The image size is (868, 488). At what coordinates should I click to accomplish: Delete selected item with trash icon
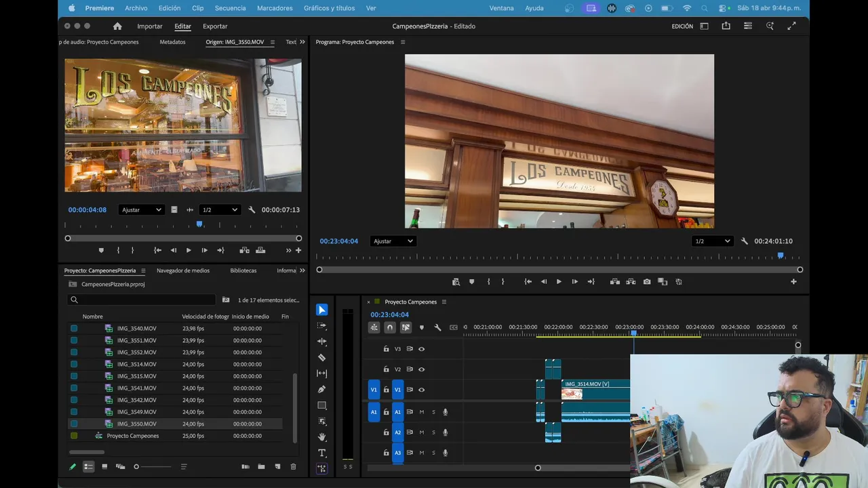tap(293, 467)
